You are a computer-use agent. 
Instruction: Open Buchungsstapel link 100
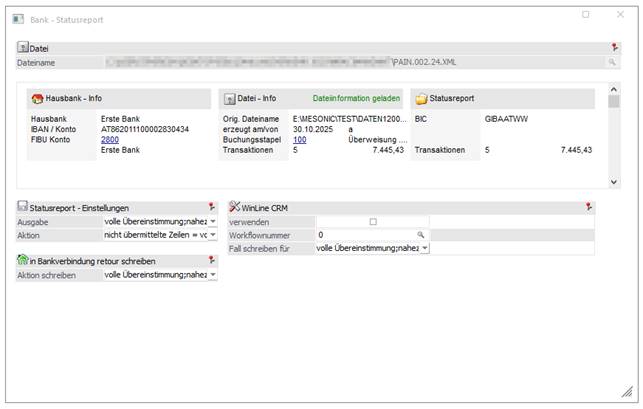tap(299, 141)
